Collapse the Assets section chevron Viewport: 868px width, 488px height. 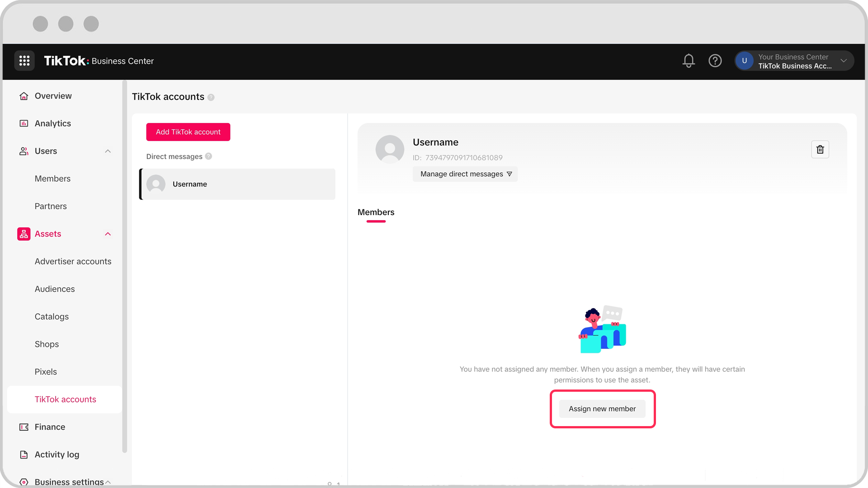108,234
